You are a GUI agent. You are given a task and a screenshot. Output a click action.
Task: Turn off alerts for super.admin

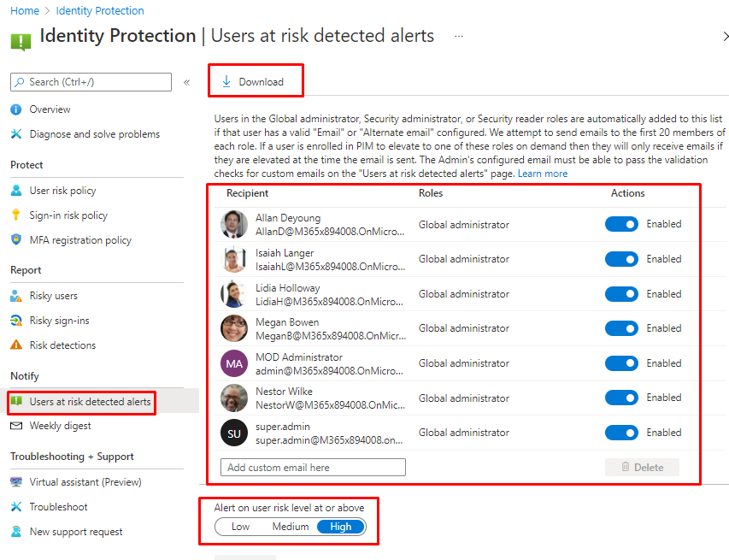click(621, 433)
